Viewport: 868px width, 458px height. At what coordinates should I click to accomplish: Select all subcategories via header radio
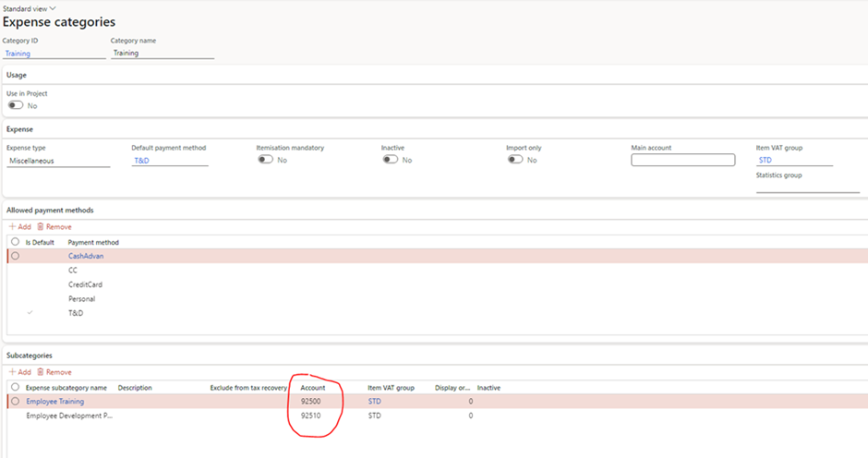16,387
